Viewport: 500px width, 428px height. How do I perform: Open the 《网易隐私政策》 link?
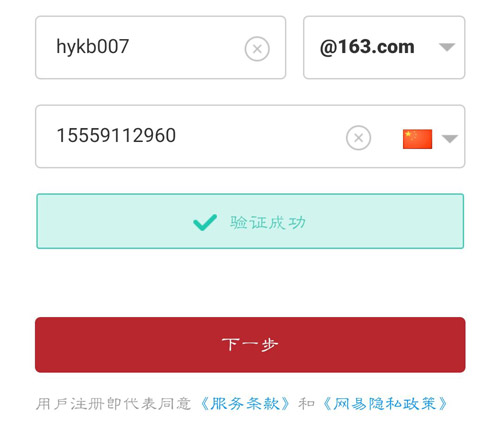pyautogui.click(x=386, y=404)
